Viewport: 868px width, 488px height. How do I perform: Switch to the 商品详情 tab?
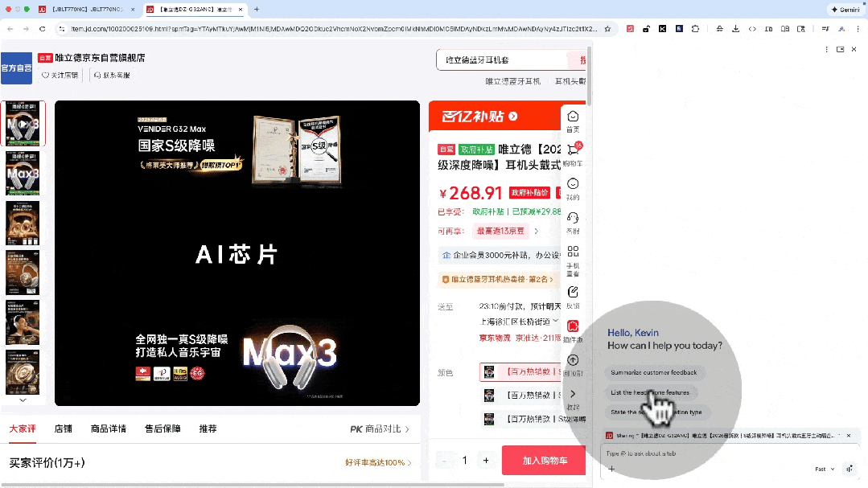(x=106, y=429)
